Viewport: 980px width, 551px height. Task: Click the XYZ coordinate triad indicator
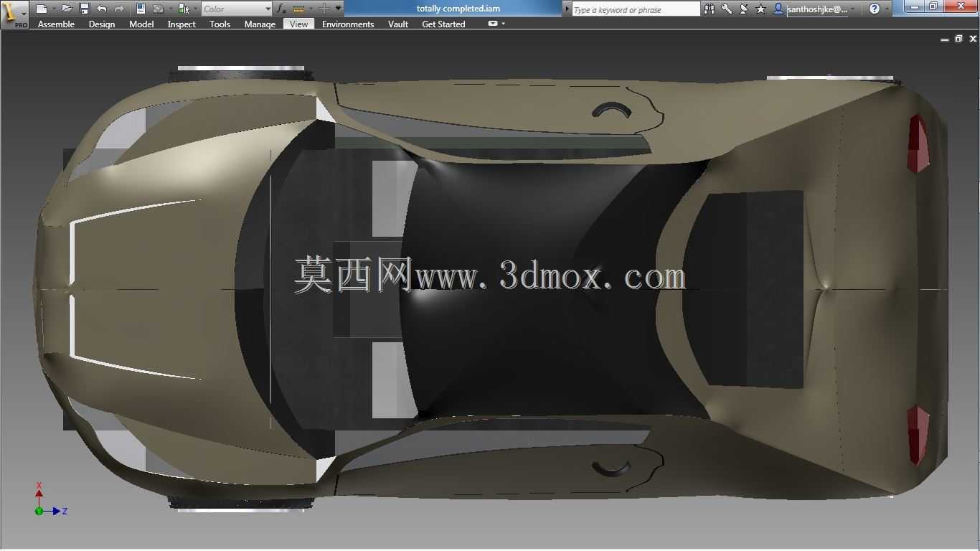(50, 499)
